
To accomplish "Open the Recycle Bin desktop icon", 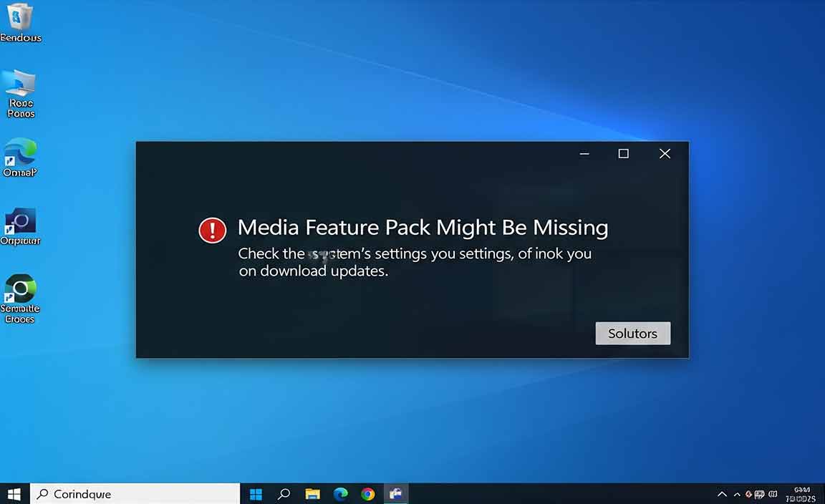I will tap(20, 16).
